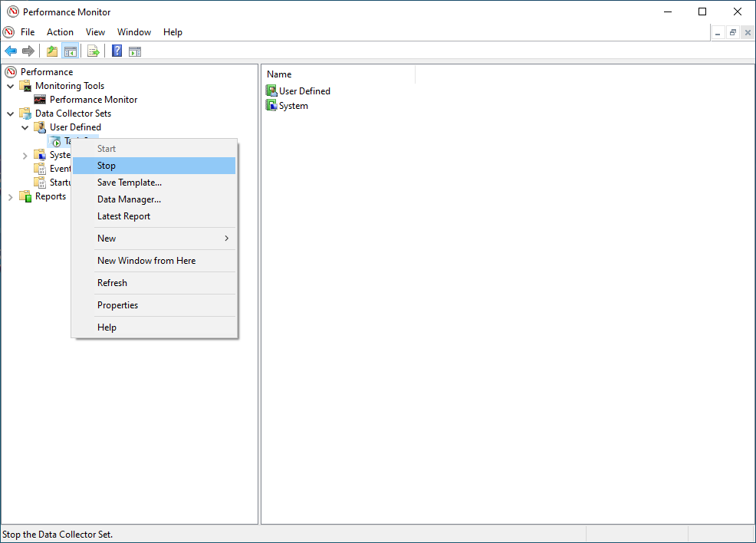756x543 pixels.
Task: Open Data Manager from the context menu
Action: (x=128, y=199)
